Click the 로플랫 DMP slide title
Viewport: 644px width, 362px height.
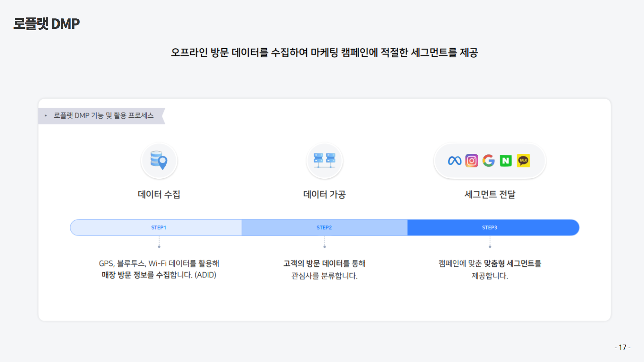coord(46,24)
